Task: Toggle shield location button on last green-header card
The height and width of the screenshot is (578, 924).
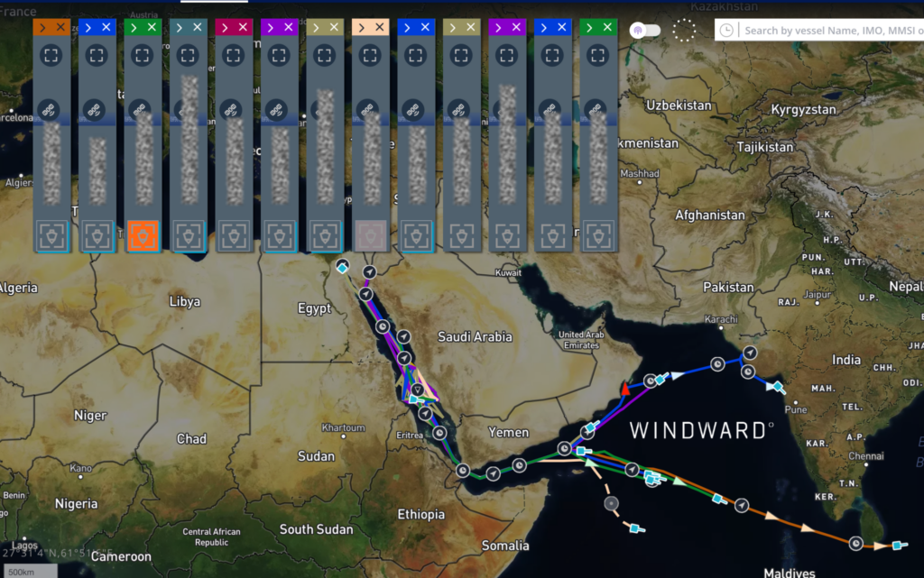Action: [598, 236]
